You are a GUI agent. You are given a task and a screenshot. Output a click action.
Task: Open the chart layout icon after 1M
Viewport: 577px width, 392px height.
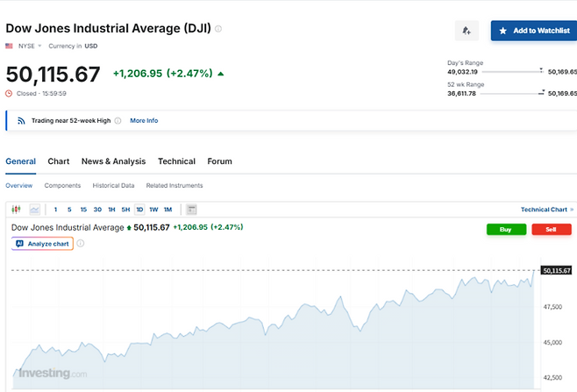point(191,210)
